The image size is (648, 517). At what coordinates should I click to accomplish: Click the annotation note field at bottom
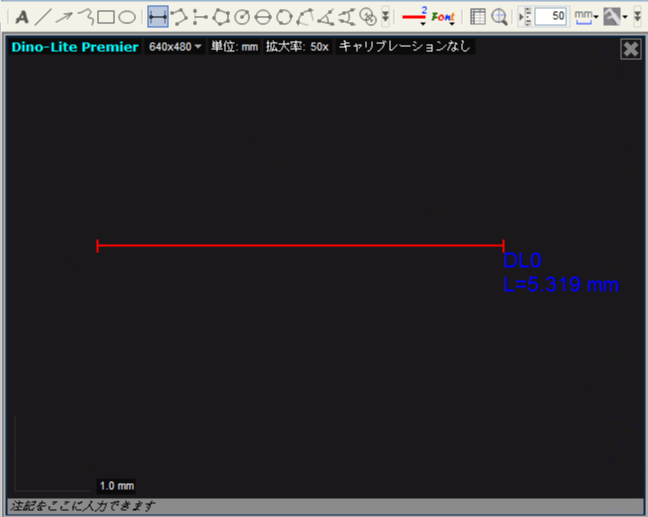click(x=326, y=505)
